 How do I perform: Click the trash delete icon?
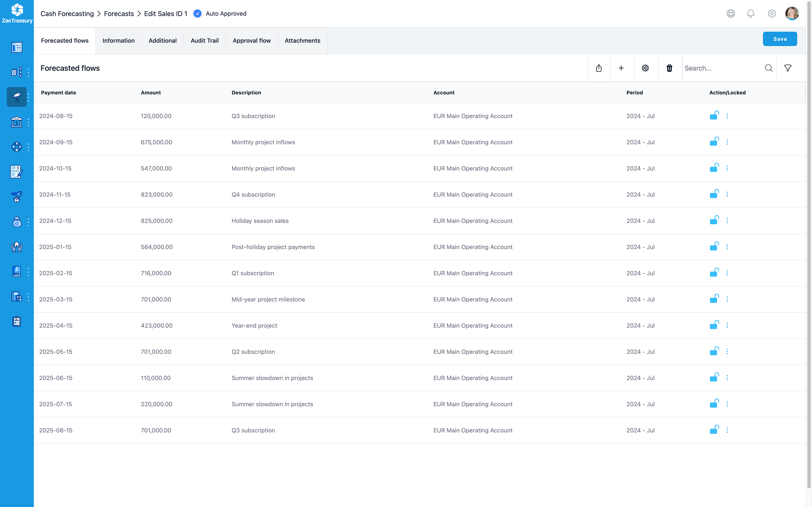pos(669,68)
